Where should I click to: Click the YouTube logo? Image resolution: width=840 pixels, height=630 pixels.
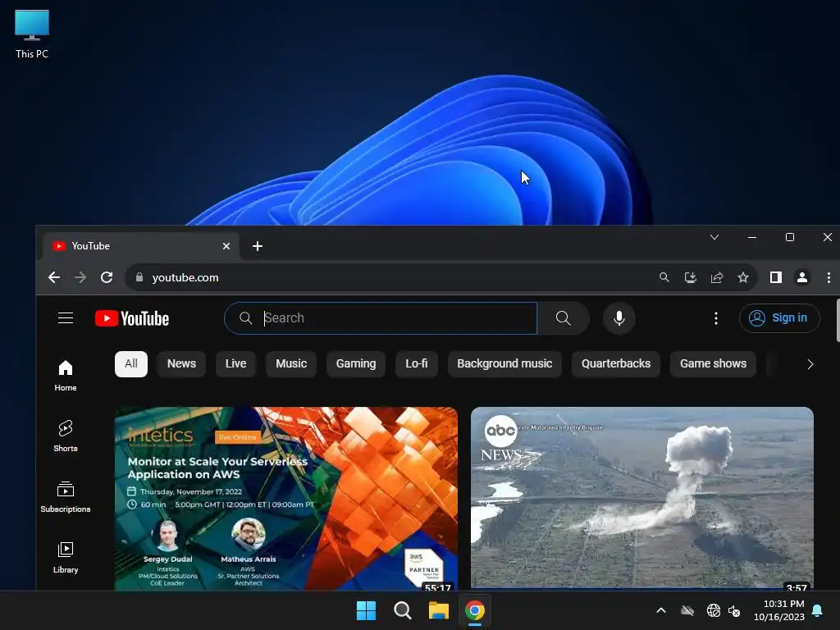(132, 318)
